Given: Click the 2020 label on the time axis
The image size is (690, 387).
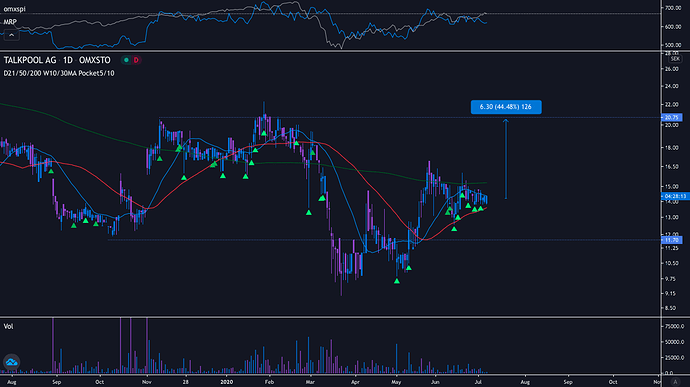Looking at the screenshot, I should coord(226,382).
